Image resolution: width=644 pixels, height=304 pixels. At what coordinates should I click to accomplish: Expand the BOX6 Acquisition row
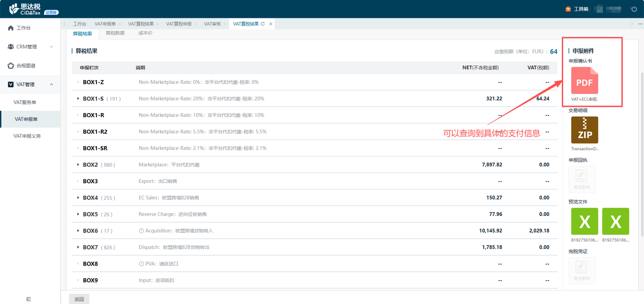click(78, 231)
